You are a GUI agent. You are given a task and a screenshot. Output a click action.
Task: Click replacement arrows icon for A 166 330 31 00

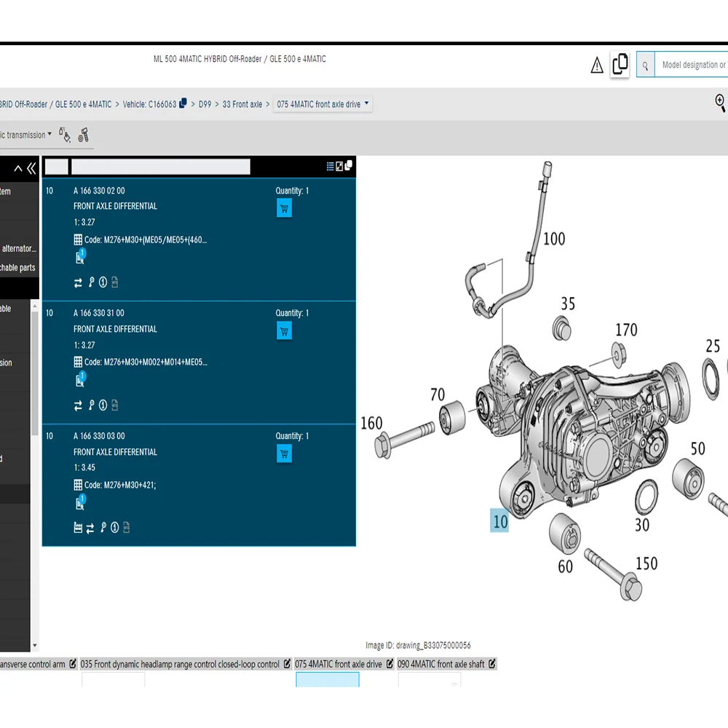(78, 405)
